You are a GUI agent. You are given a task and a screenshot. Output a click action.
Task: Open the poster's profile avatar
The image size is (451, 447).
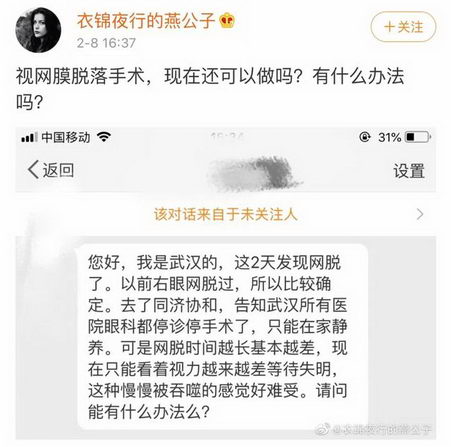click(38, 30)
